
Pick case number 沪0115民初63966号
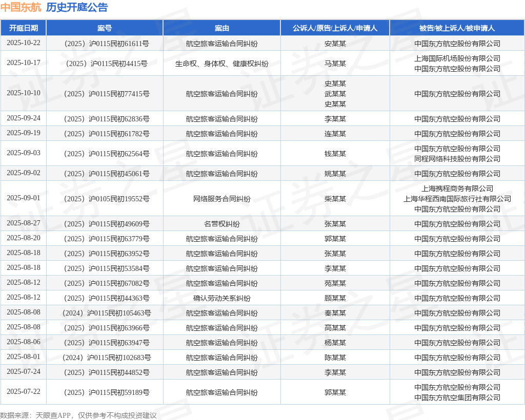[x=107, y=328]
